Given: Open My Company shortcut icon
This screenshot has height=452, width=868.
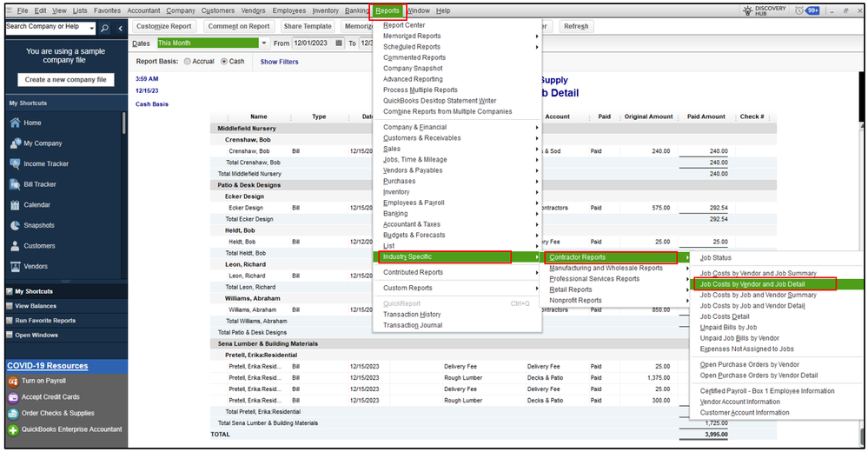Looking at the screenshot, I should [x=15, y=143].
